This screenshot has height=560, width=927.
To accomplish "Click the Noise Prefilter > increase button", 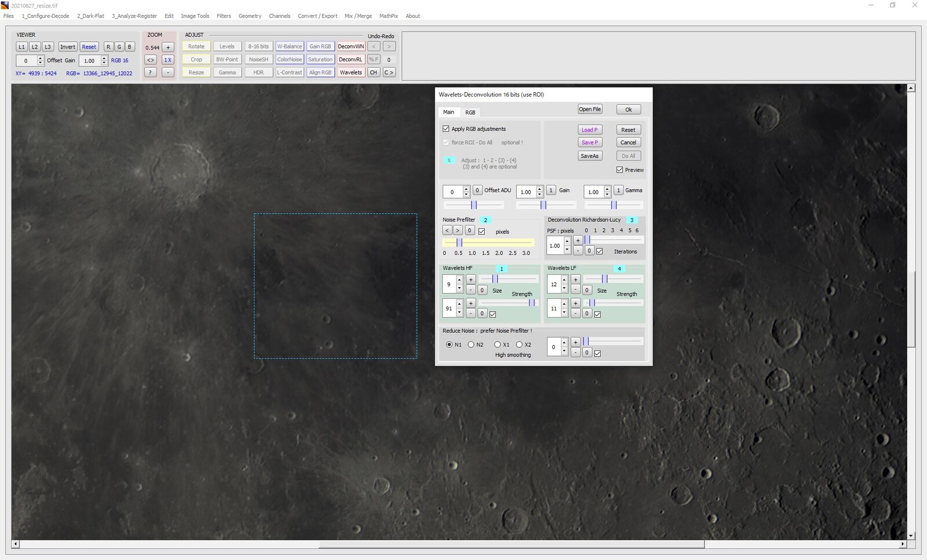I will [x=458, y=230].
